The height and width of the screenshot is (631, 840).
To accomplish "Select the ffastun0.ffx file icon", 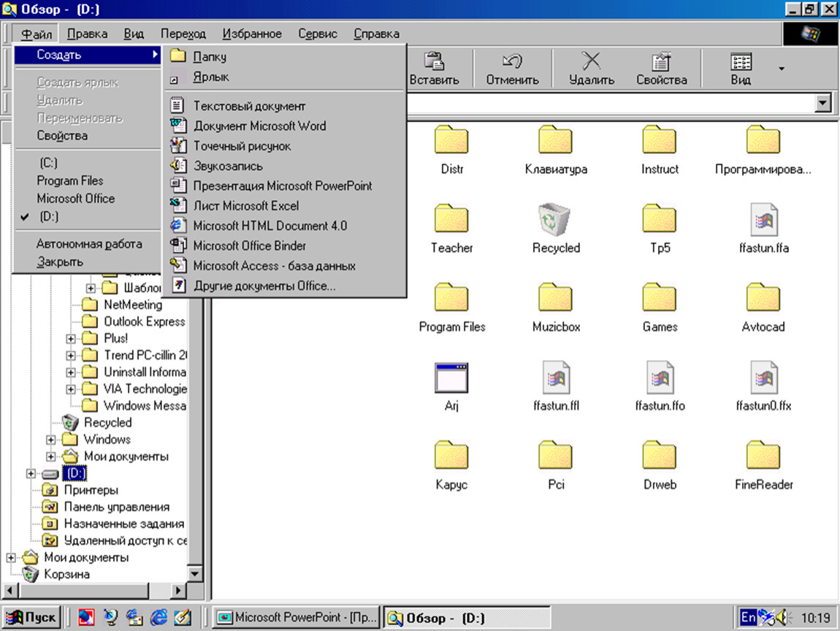I will (764, 378).
